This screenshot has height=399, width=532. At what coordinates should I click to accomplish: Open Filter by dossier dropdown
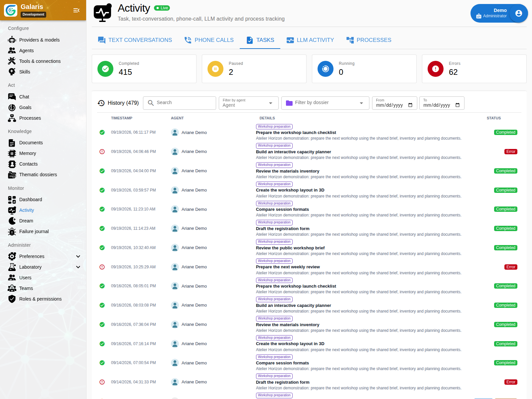tap(325, 103)
